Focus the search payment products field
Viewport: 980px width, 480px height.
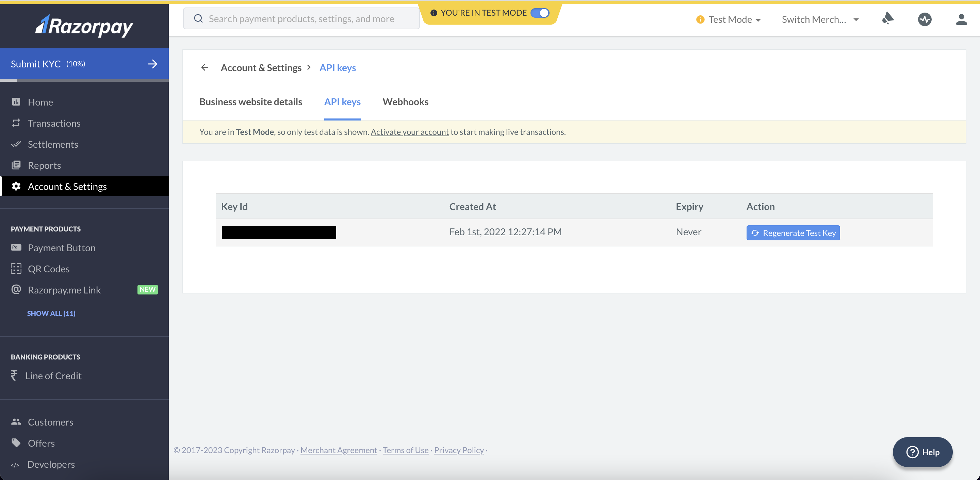tap(301, 19)
